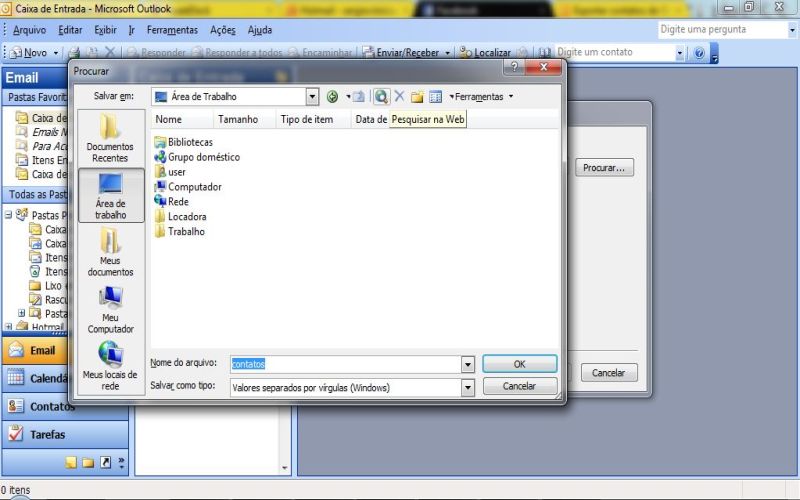Select Área de trabalho in the places bar
The height and width of the screenshot is (500, 800).
point(111,196)
